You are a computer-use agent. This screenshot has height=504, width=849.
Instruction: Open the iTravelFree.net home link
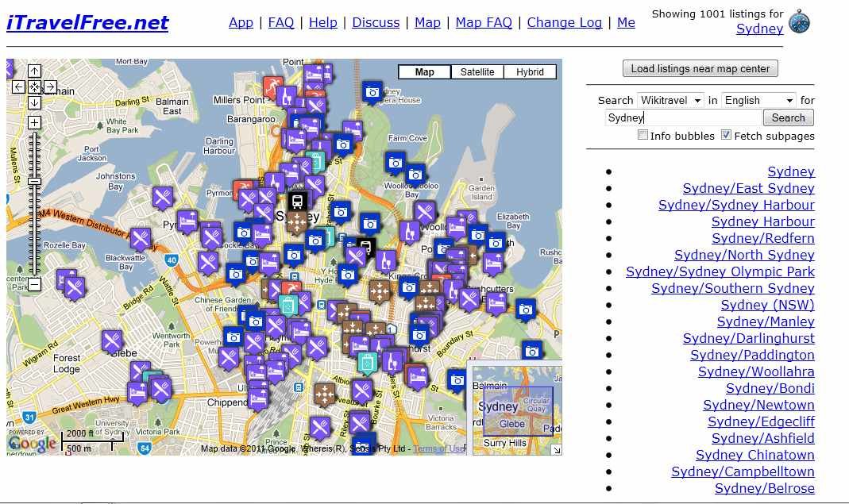coord(87,23)
